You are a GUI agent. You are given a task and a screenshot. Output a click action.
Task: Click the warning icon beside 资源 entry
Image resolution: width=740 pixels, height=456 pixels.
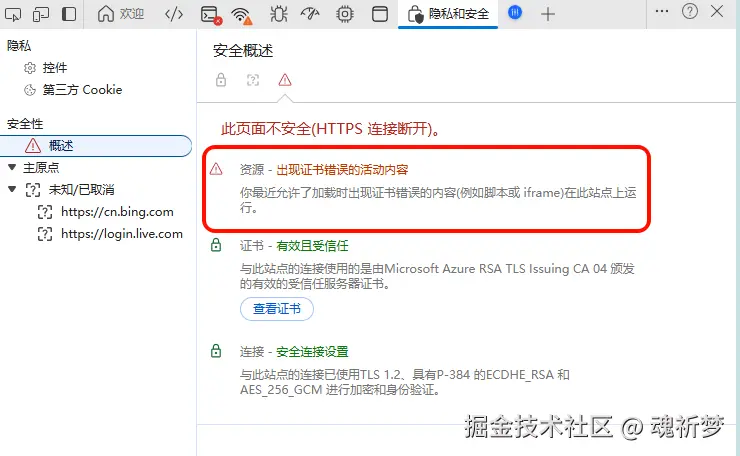[x=216, y=169]
